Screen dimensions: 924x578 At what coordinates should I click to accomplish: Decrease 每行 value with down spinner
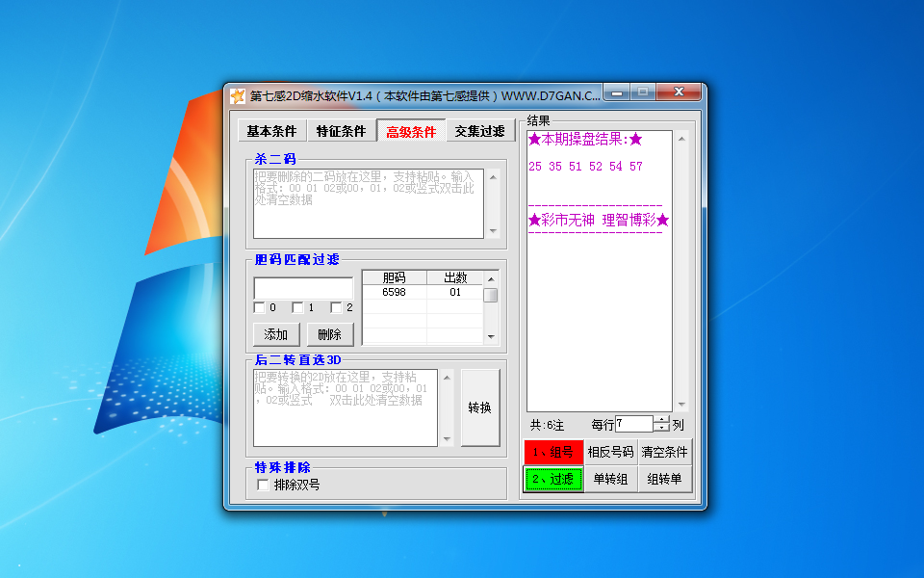[x=662, y=428]
